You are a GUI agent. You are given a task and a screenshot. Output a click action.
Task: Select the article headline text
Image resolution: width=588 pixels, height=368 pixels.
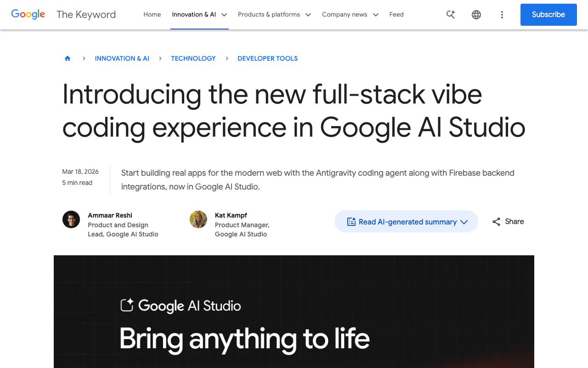pyautogui.click(x=294, y=111)
